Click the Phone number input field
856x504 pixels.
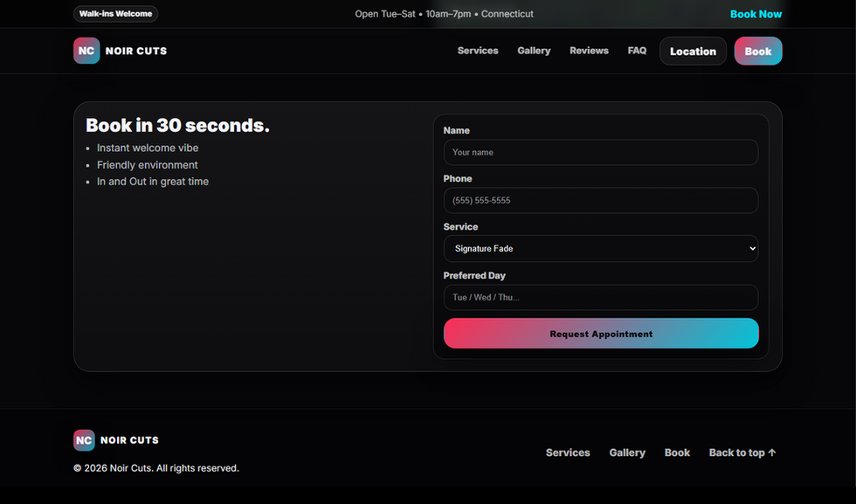(601, 200)
